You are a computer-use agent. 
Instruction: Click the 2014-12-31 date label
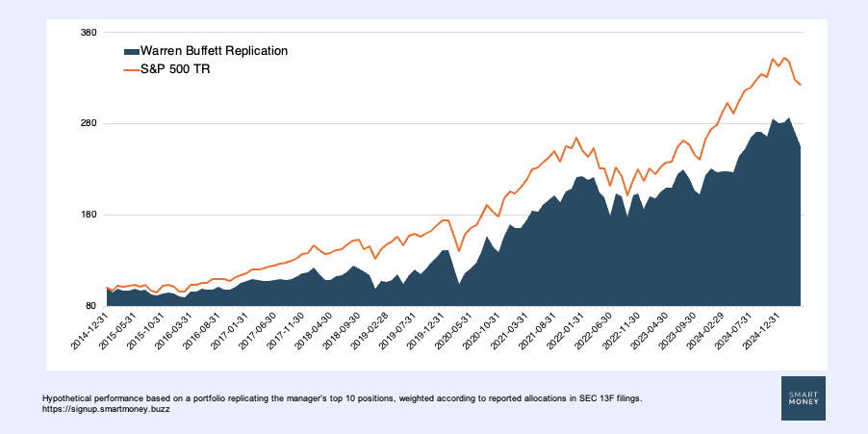point(90,330)
